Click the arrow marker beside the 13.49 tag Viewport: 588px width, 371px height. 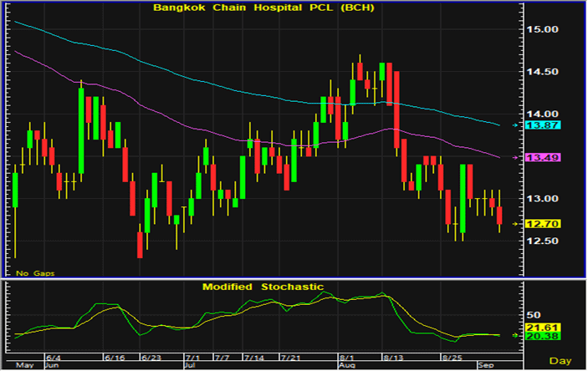tap(514, 157)
